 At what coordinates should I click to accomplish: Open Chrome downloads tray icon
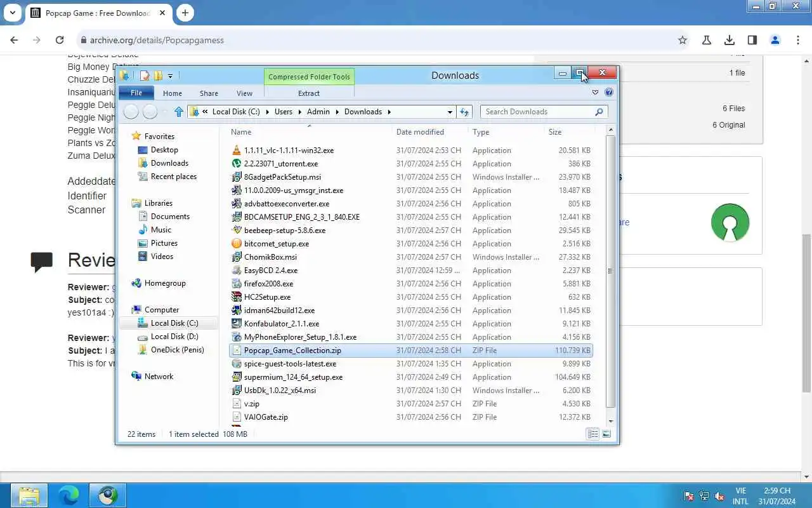click(x=730, y=40)
